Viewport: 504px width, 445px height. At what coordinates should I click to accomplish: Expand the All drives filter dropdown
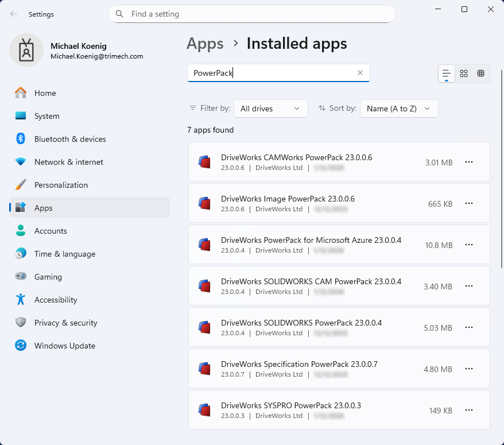click(x=270, y=109)
